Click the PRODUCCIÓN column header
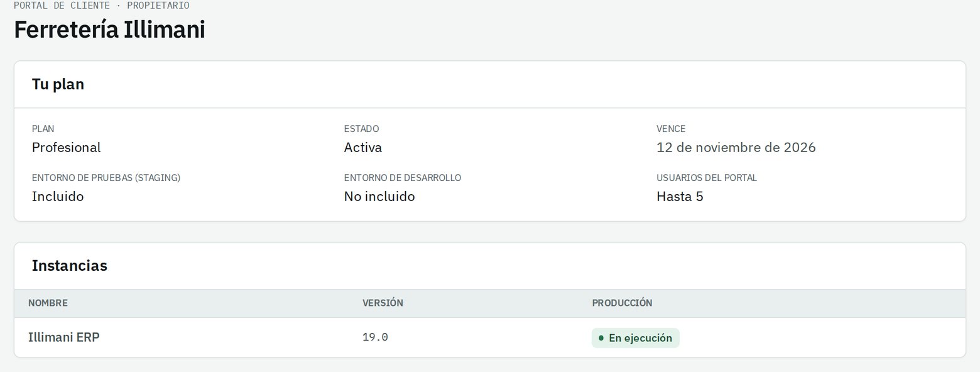The height and width of the screenshot is (372, 980). click(x=622, y=303)
